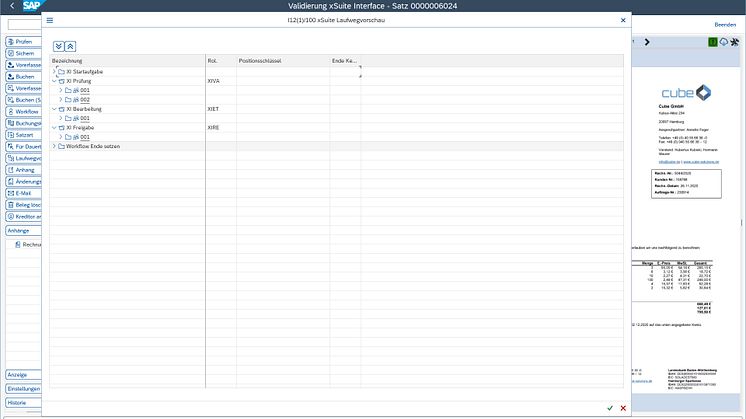Open the hamburger menu of the Laufwegvorschau dialog
The height and width of the screenshot is (419, 746).
(x=50, y=20)
